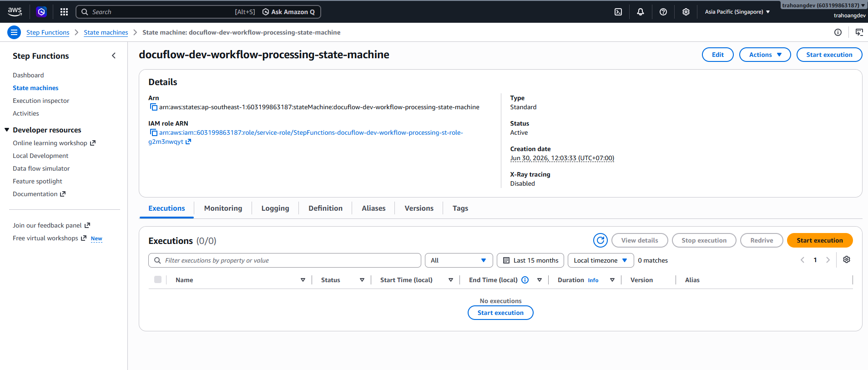
Task: Go to previous page arrow in pagination
Action: tap(802, 260)
